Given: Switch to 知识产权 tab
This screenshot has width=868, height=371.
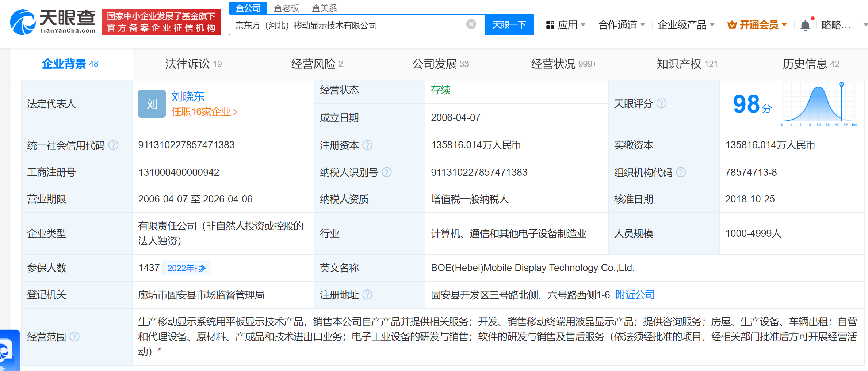Looking at the screenshot, I should click(x=687, y=64).
